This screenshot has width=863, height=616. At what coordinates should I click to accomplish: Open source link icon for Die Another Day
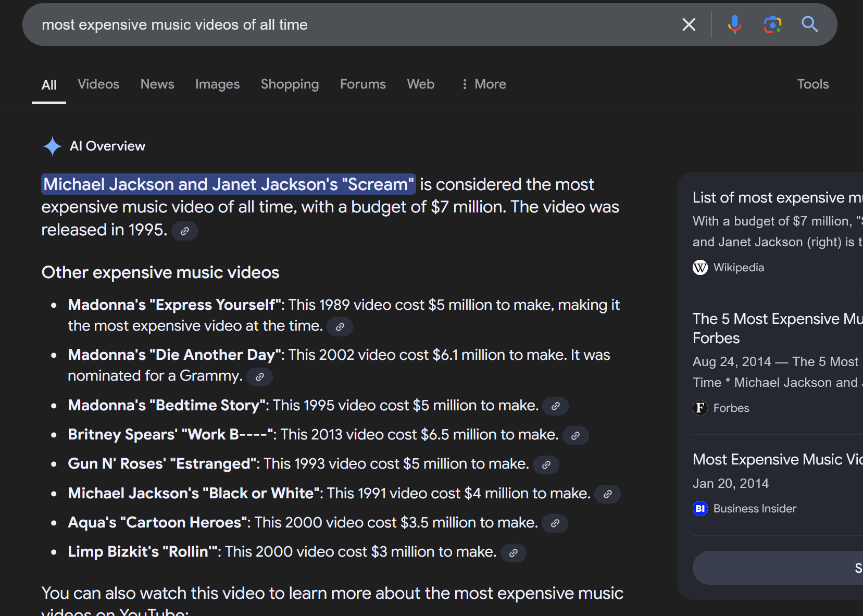(x=259, y=377)
